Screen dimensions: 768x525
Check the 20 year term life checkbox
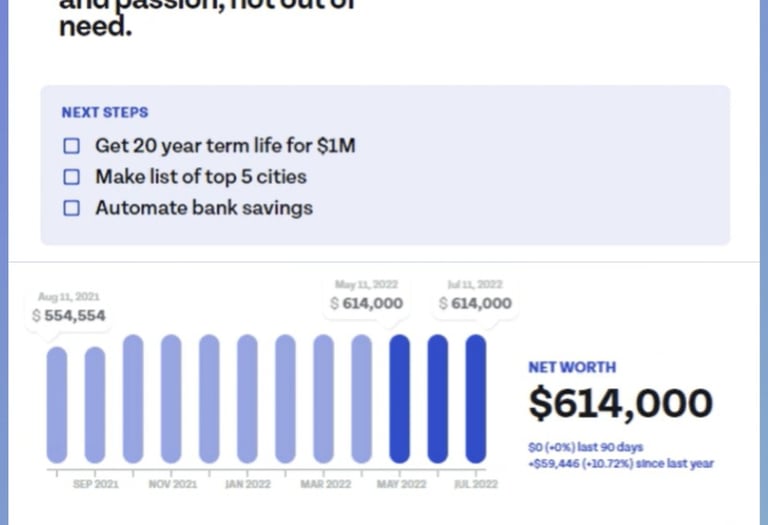tap(72, 146)
